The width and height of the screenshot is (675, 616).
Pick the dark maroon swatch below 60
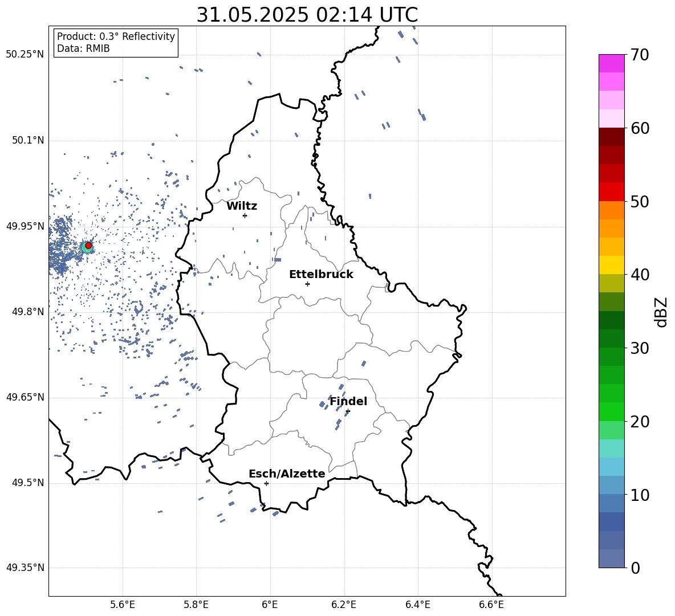[x=611, y=137]
